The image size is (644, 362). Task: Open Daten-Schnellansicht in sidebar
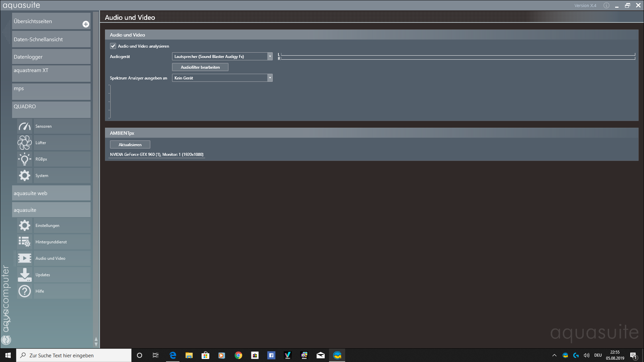click(x=51, y=40)
